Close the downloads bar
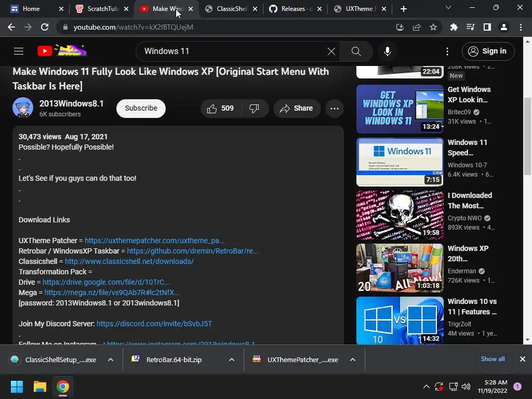Screen dimensions: 532x399 pos(523,359)
